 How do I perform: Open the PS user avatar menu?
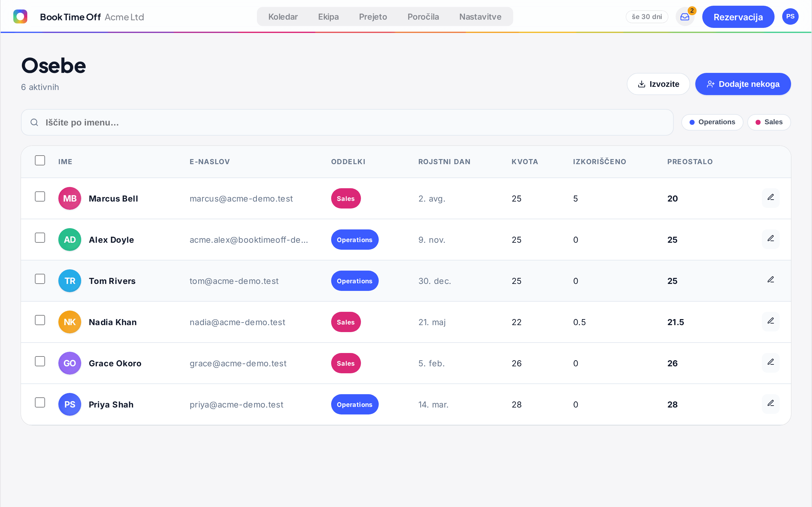790,16
